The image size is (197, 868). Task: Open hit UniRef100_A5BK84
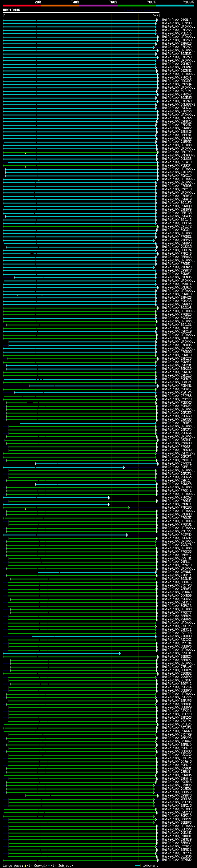176,165
